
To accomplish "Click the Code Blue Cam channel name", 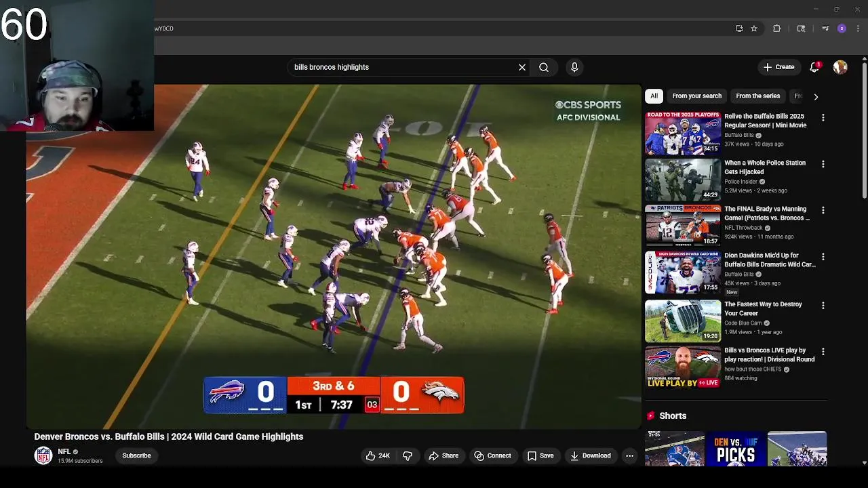I will 743,323.
